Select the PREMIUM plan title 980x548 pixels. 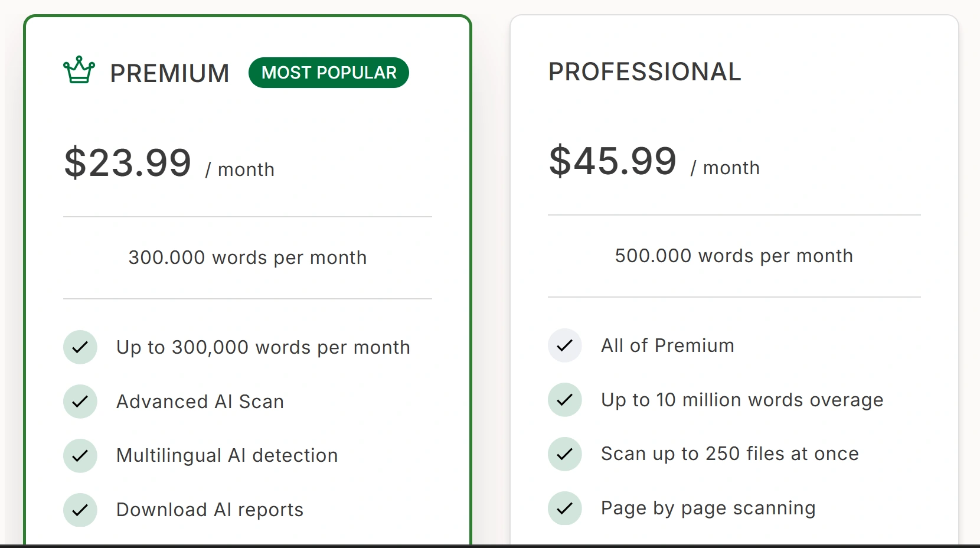pyautogui.click(x=169, y=74)
